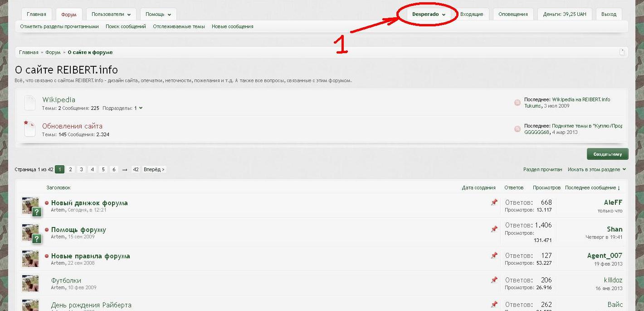This screenshot has height=311, width=644.
Task: Click the Wikipedia forum document icon
Action: [29, 103]
